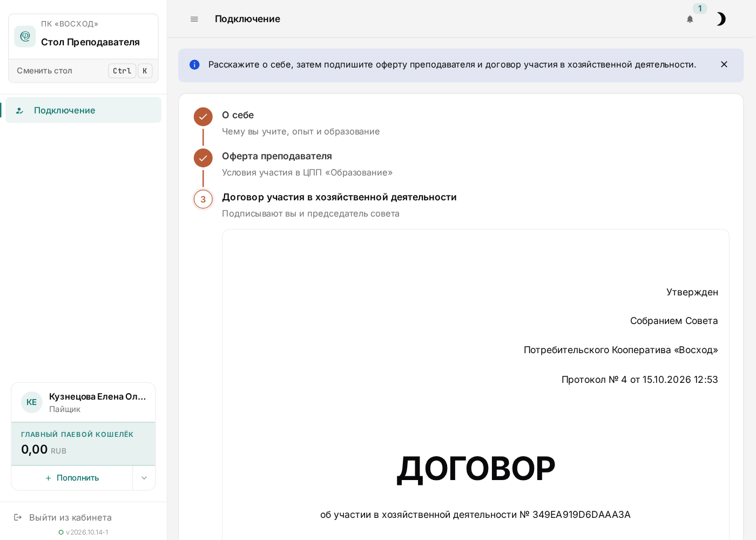
Task: Click the ГЛАВНЫЙ ПАЕВОЙ КОШЕЛЁК label
Action: (x=77, y=435)
